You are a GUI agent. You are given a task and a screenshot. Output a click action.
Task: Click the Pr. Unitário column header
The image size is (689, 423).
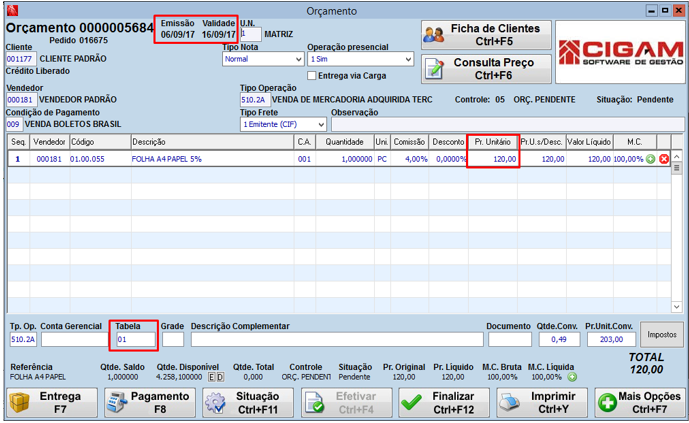pos(493,142)
